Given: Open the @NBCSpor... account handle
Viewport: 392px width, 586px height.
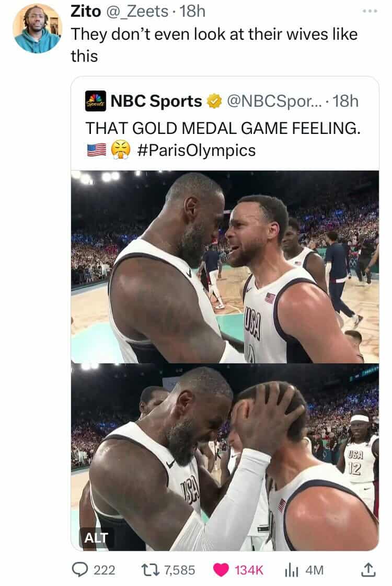Looking at the screenshot, I should 273,101.
